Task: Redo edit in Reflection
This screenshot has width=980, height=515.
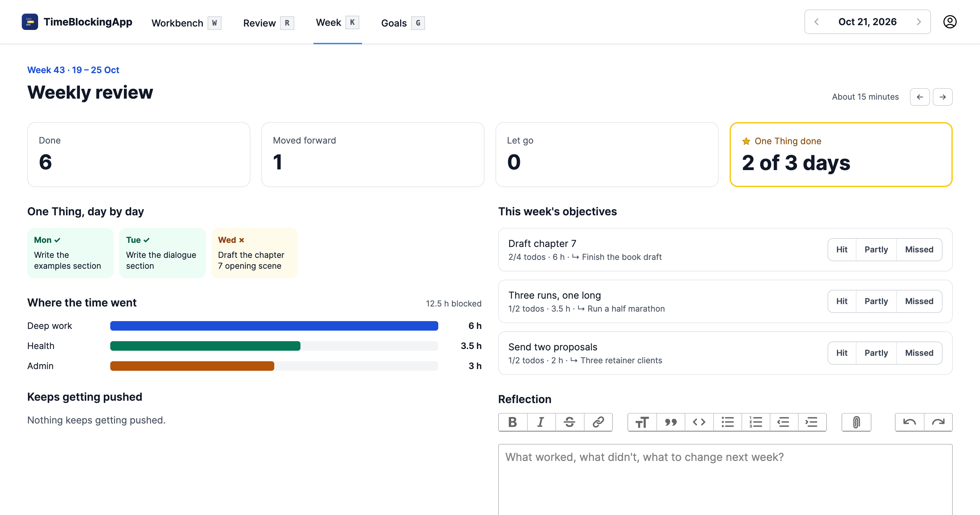Action: (x=938, y=422)
